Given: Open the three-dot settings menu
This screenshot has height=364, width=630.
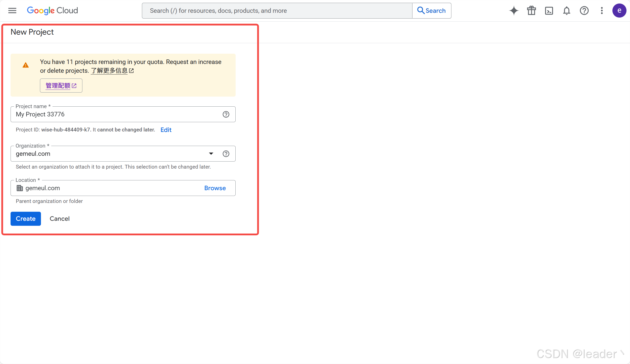Looking at the screenshot, I should click(602, 11).
